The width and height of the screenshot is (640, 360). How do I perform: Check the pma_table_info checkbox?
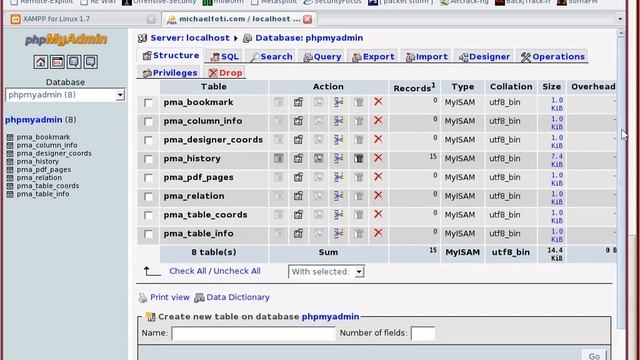[148, 234]
